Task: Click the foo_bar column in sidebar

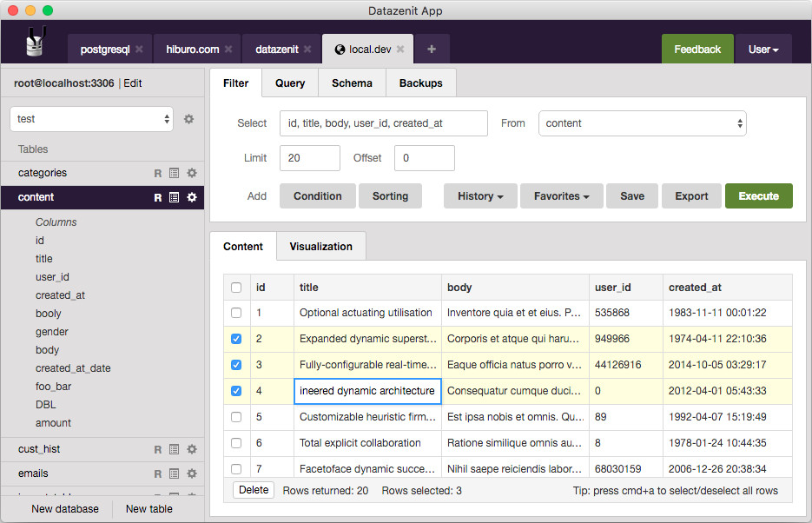Action: [x=53, y=387]
